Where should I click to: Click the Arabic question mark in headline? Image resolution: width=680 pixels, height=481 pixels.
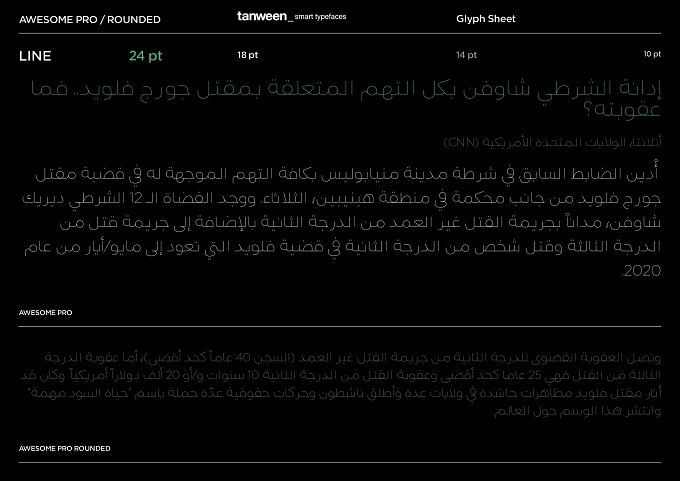(x=588, y=110)
